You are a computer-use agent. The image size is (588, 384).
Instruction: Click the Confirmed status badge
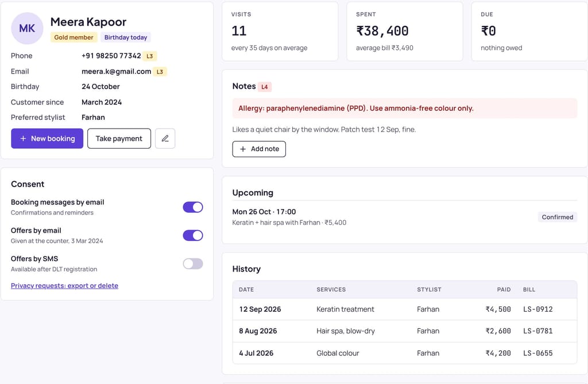(557, 217)
